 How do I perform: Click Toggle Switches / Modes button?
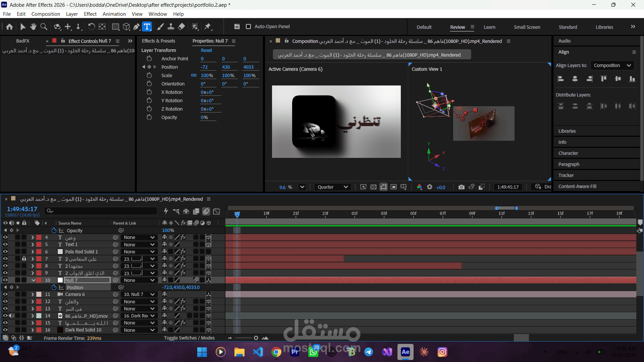(189, 338)
